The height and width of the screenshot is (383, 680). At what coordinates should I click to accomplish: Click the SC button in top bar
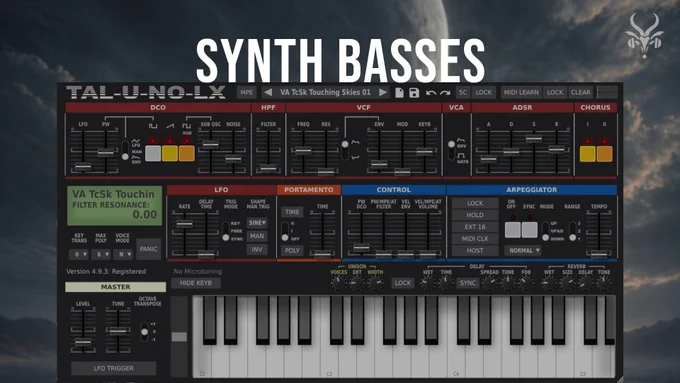point(463,92)
